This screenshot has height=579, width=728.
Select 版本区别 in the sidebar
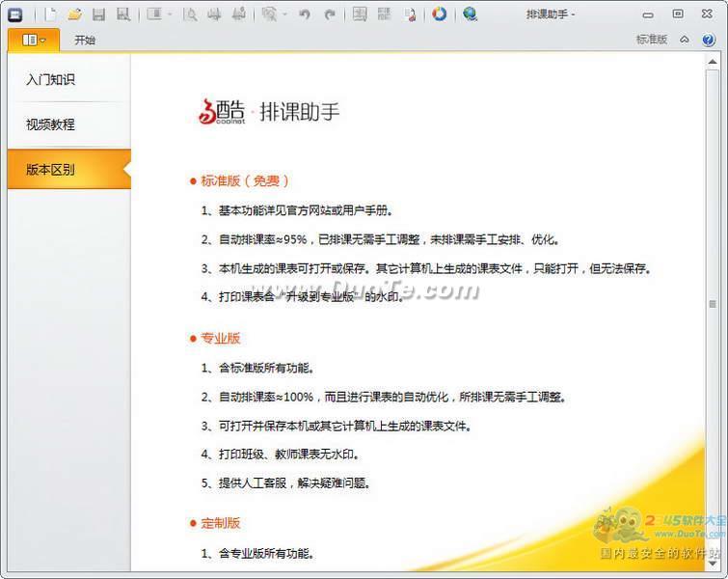pyautogui.click(x=69, y=169)
